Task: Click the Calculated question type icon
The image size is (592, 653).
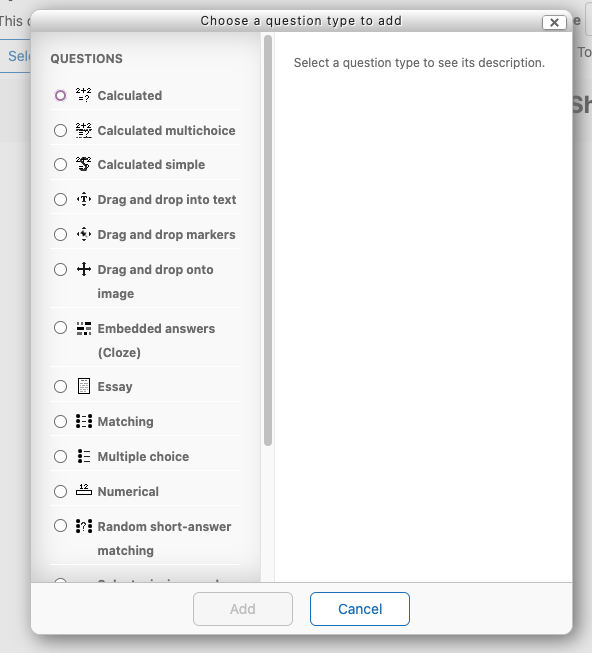Action: point(84,95)
